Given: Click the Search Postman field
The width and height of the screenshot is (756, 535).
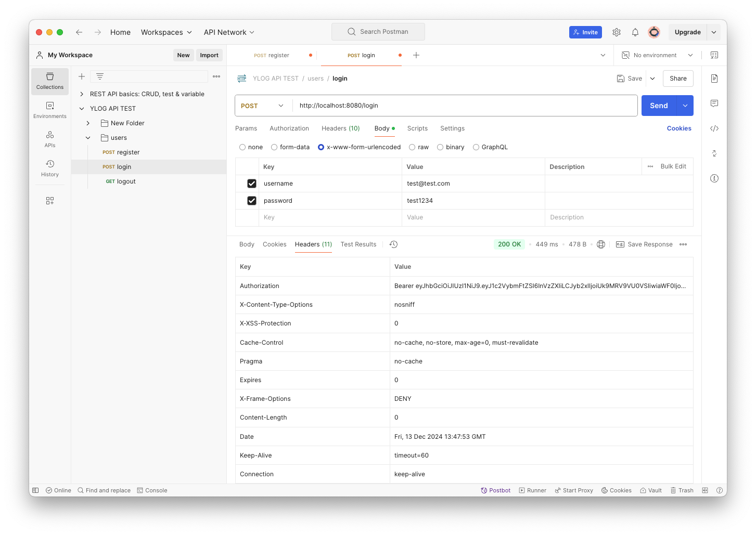Looking at the screenshot, I should pos(378,32).
